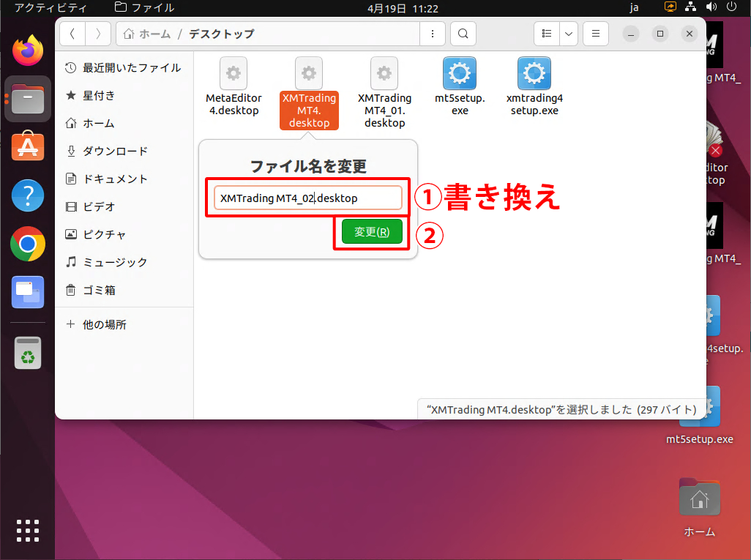Select the mt5setup.exe file icon
Viewport: 751px width, 560px height.
click(460, 74)
